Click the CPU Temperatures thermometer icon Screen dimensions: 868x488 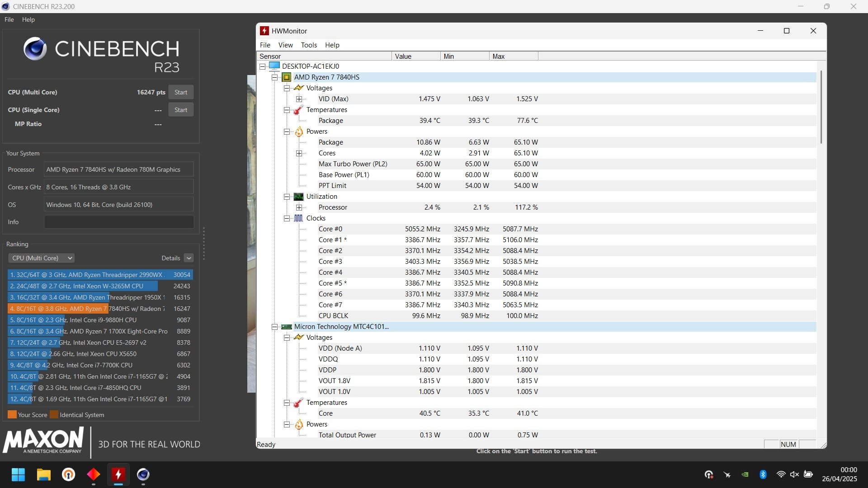[298, 110]
